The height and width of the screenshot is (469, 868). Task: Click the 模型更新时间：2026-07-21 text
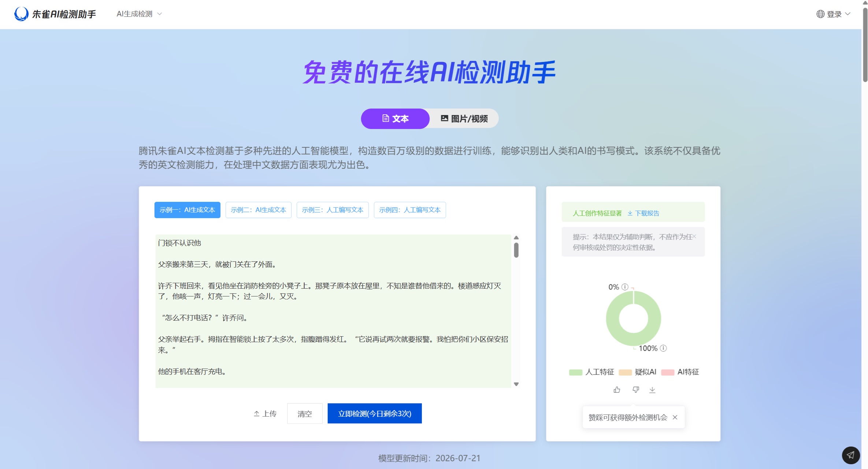[x=429, y=458]
